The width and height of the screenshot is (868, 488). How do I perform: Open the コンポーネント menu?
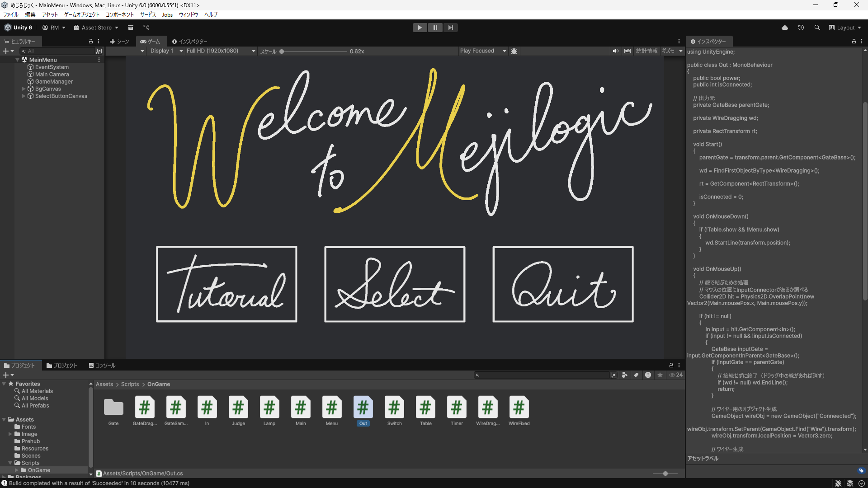[x=120, y=15]
